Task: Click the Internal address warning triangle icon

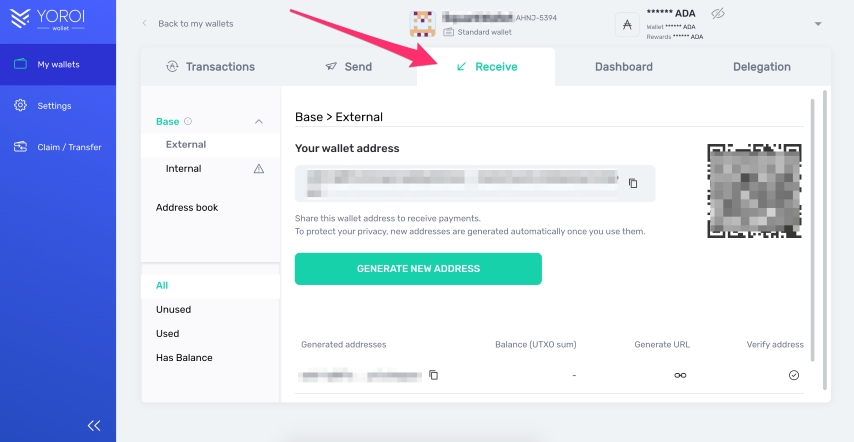Action: coord(259,169)
